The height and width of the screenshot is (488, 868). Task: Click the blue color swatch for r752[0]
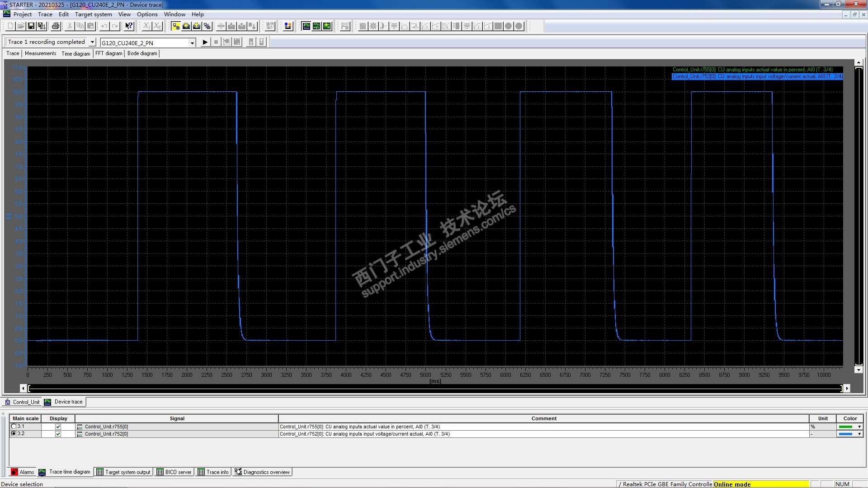(x=845, y=434)
